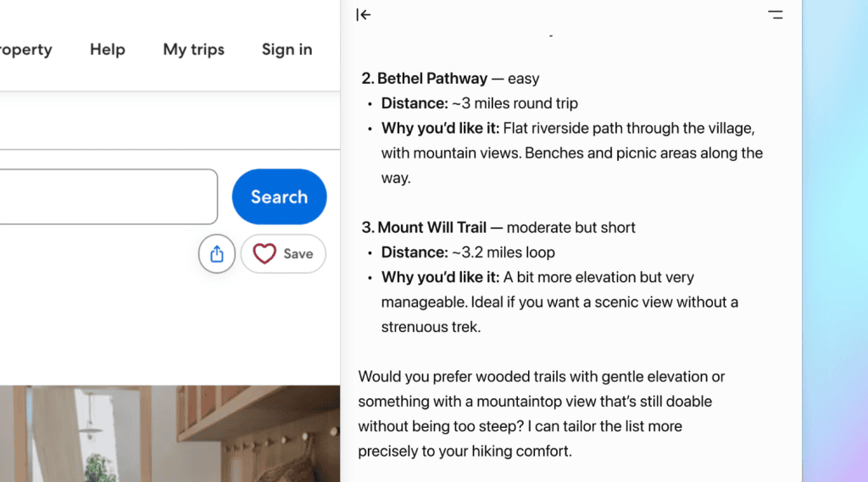This screenshot has height=482, width=868.
Task: Click the Mount Will Trail heading
Action: [x=431, y=228]
